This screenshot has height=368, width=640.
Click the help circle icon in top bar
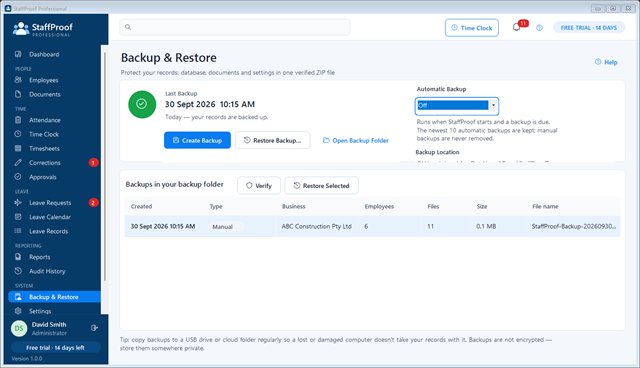pos(539,28)
